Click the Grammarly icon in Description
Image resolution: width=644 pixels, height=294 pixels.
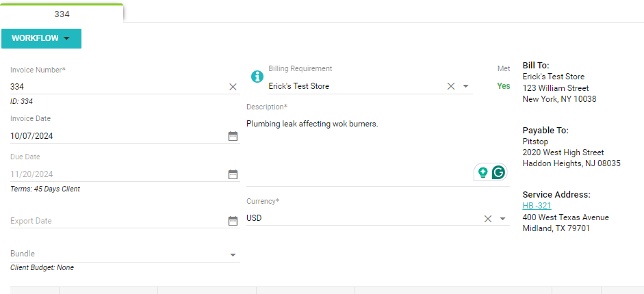[498, 172]
